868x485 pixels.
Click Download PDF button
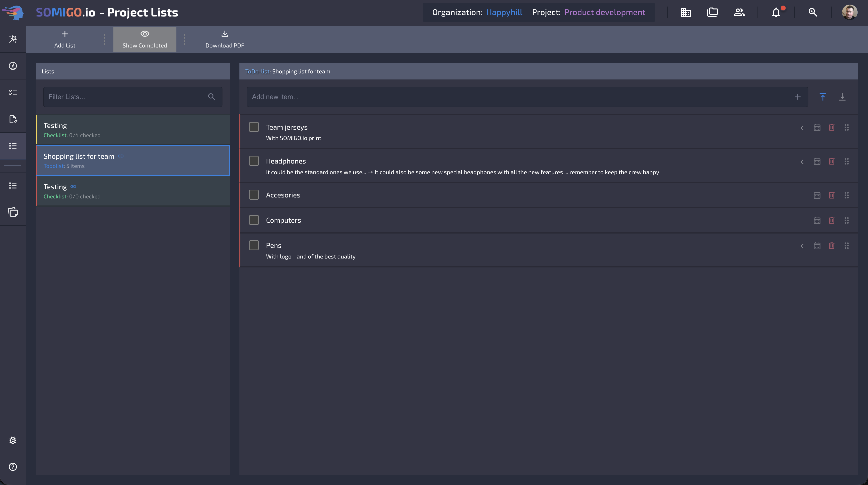coord(225,39)
